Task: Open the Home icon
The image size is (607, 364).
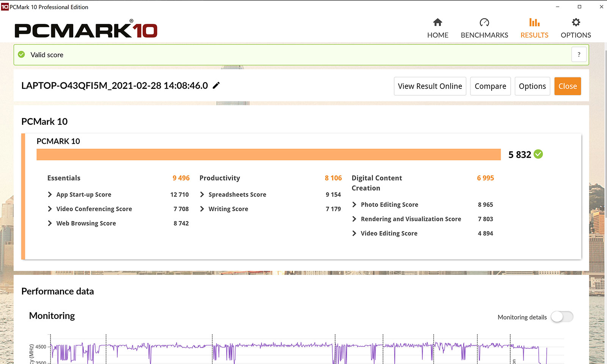Action: (437, 22)
